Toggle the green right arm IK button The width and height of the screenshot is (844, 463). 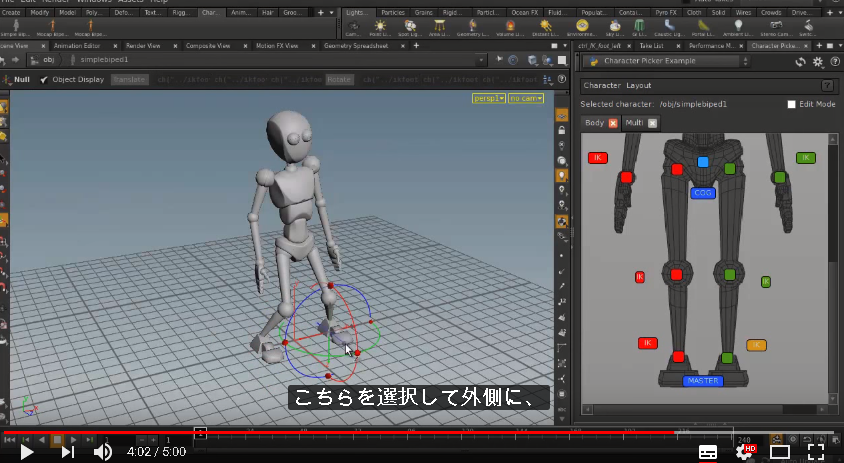[805, 158]
